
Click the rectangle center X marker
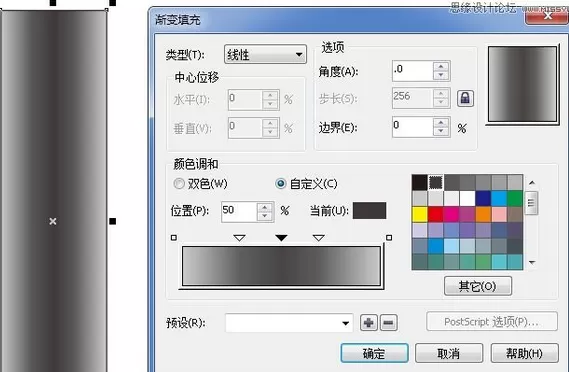coord(53,221)
